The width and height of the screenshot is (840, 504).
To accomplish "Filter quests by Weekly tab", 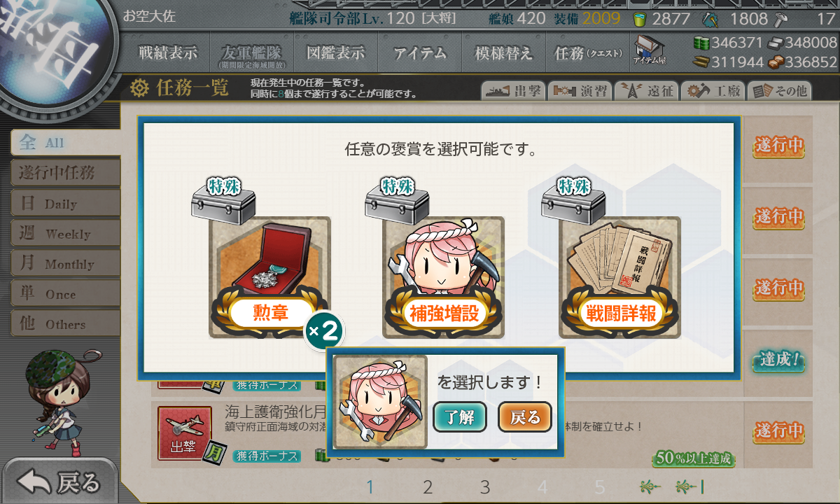I will [x=65, y=234].
